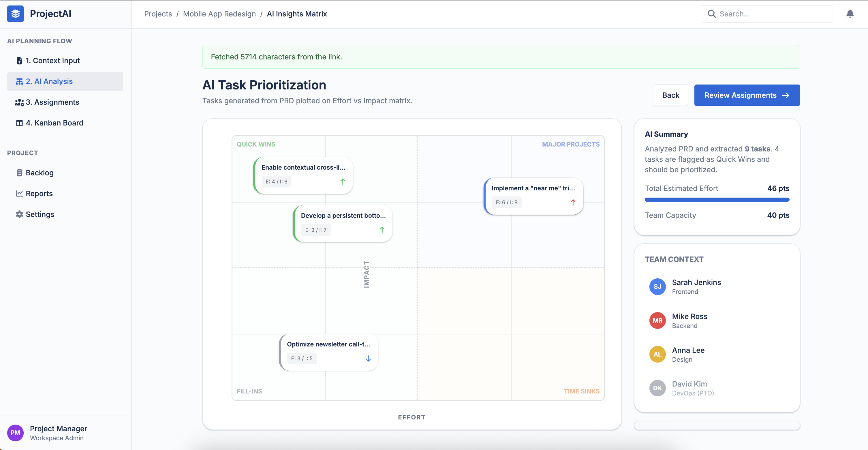Click Mike Ross team member name

tap(689, 316)
